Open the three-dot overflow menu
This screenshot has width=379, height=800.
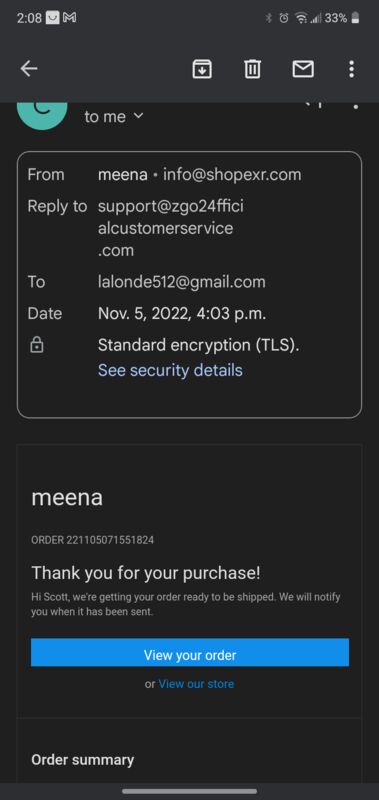[351, 69]
